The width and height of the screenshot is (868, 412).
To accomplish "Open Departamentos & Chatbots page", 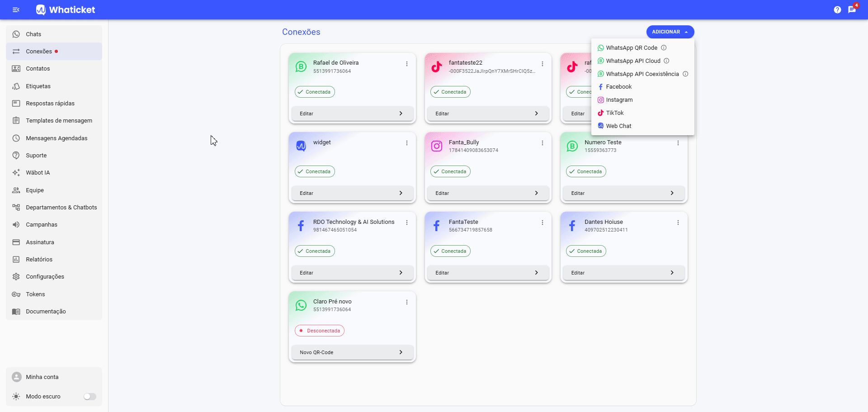I will point(54,208).
